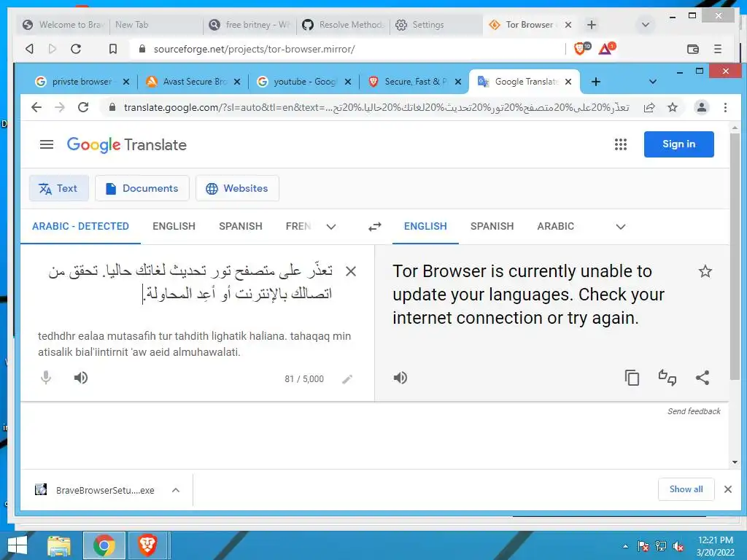Open Brave wallet icon
The image size is (747, 560).
point(693,49)
